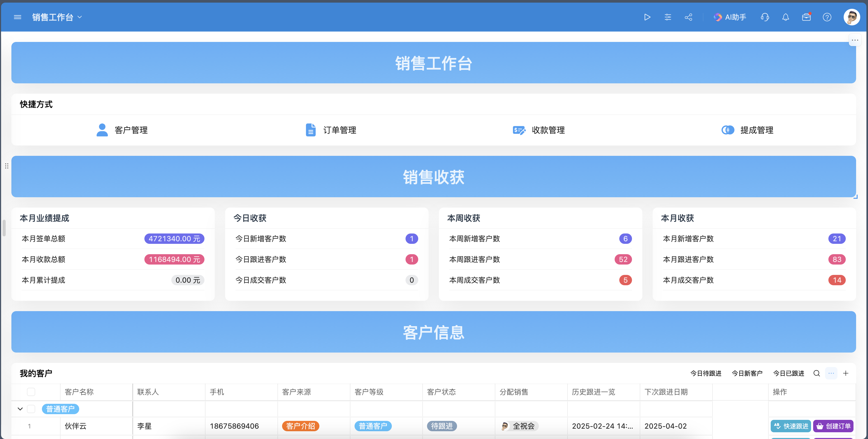Image resolution: width=868 pixels, height=439 pixels.
Task: Open search in the 我的客户 table
Action: (816, 373)
